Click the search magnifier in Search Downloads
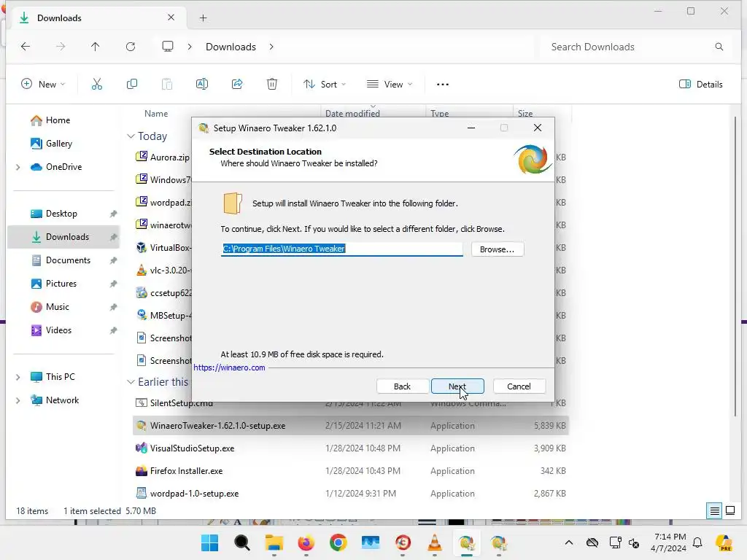The width and height of the screenshot is (747, 560). [x=719, y=47]
